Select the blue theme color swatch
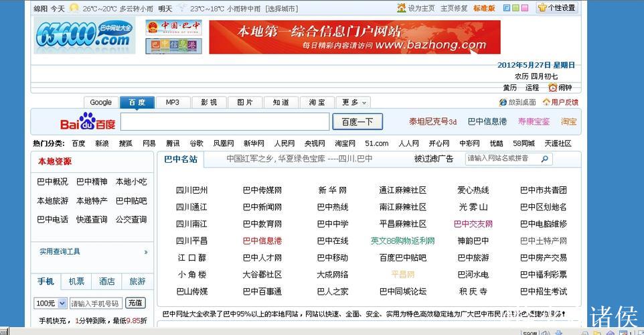644x335 pixels. pyautogui.click(x=506, y=8)
